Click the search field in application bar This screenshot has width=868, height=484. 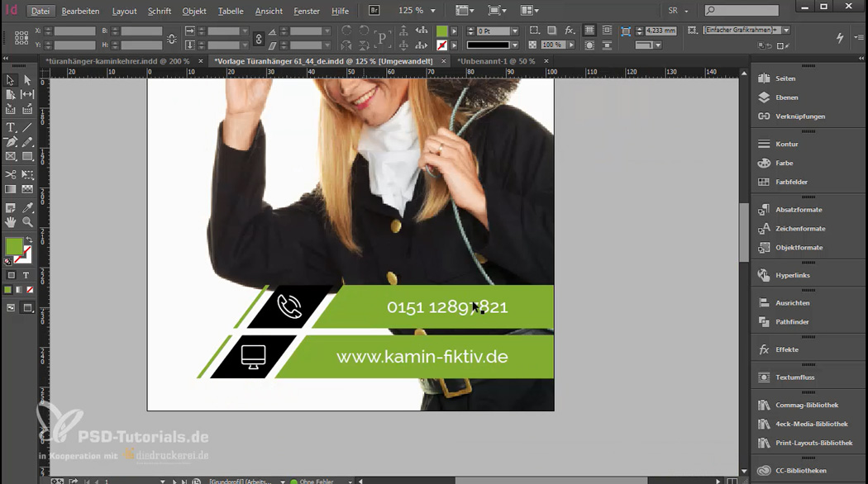742,10
